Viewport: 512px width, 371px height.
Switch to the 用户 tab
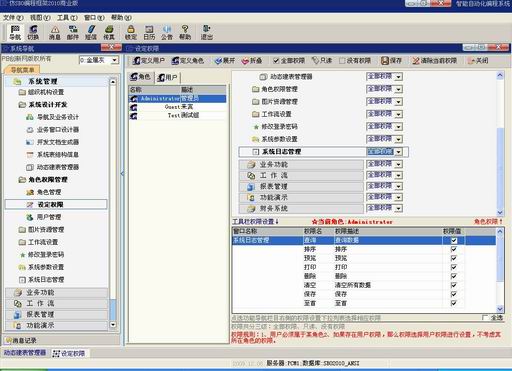click(167, 77)
